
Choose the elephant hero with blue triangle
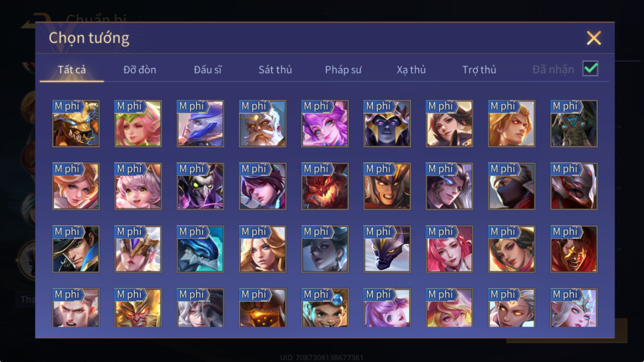click(574, 124)
